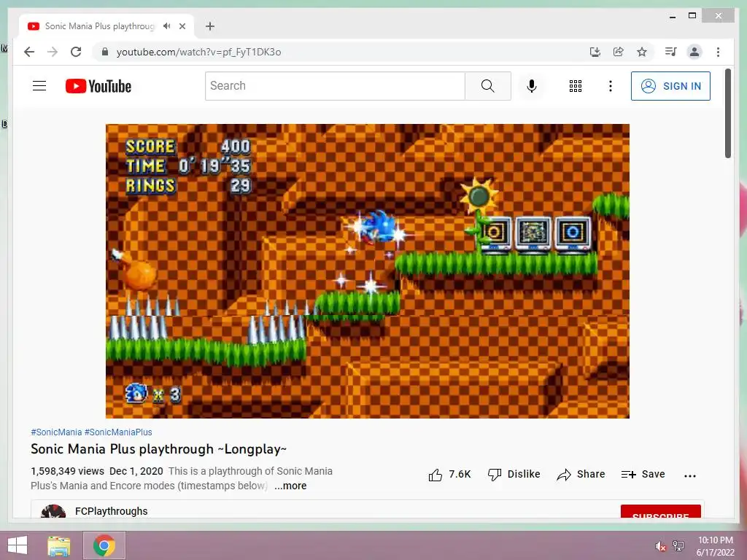Bookmark this tab with star icon
This screenshot has height=560, width=747.
tap(642, 52)
